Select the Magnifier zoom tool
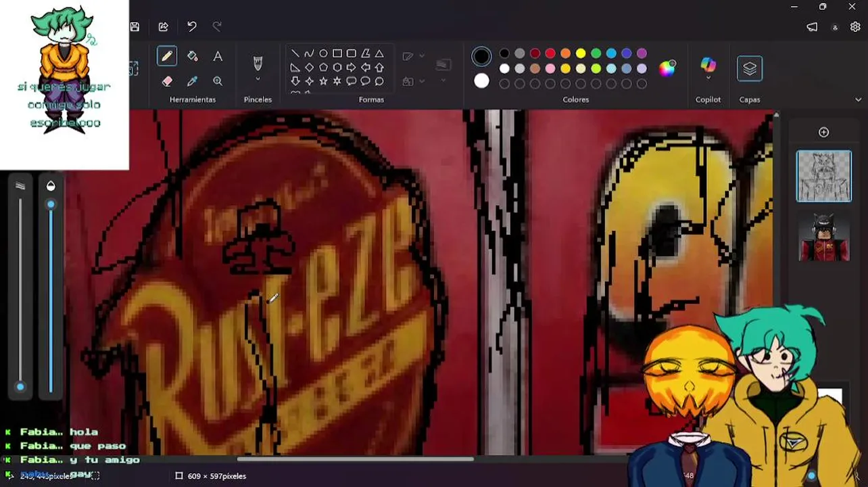868x487 pixels. coord(218,81)
